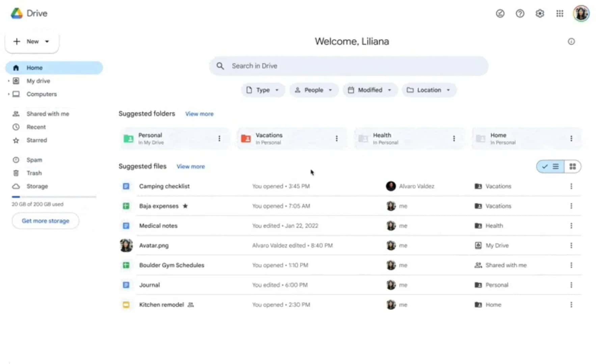Toggle list view selection checkmark
The height and width of the screenshot is (364, 596).
[545, 166]
